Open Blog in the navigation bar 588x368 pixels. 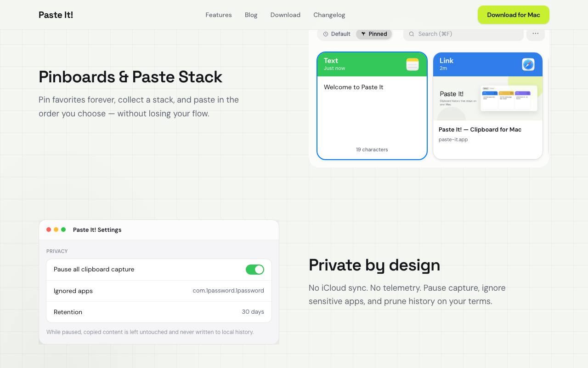[x=251, y=15]
